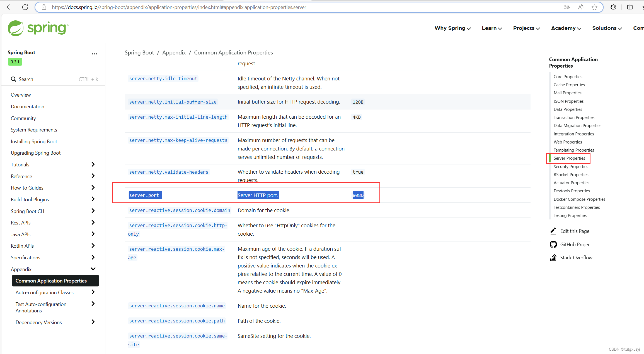
Task: Click the read aloud icon
Action: (581, 7)
